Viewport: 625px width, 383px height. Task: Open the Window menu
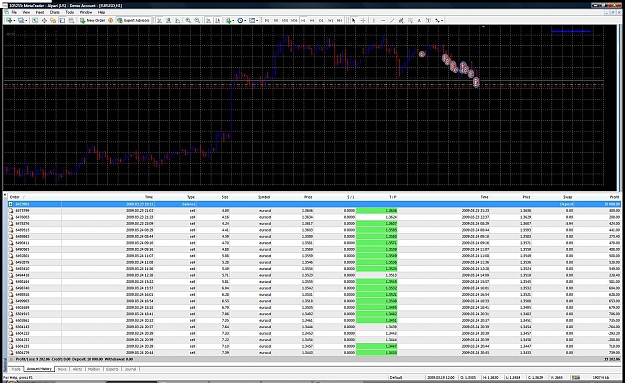pos(86,12)
